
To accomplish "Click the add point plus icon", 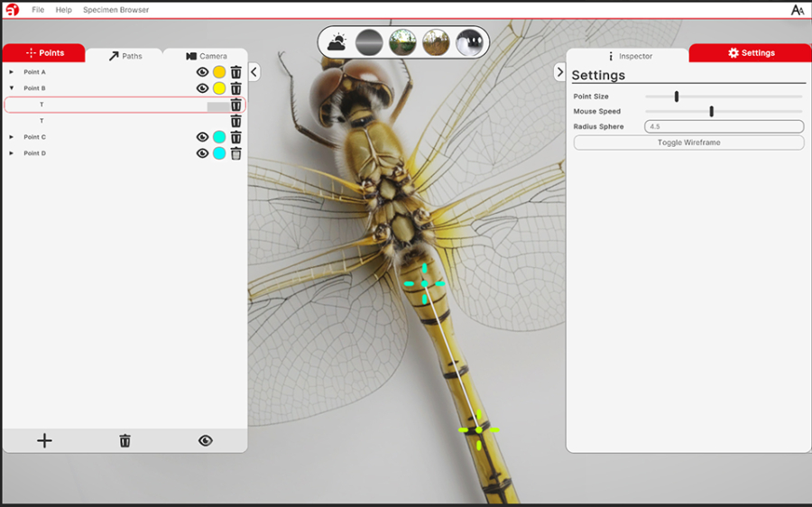I will (x=44, y=440).
